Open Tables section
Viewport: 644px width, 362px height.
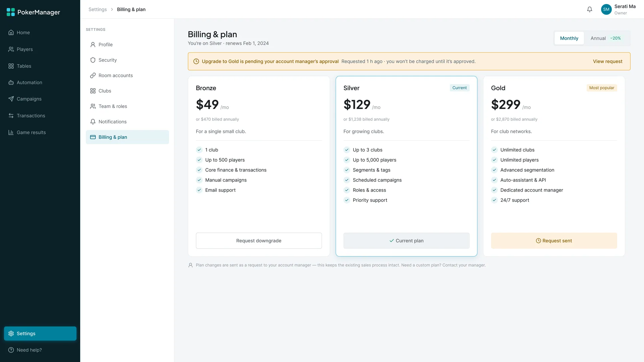40,66
